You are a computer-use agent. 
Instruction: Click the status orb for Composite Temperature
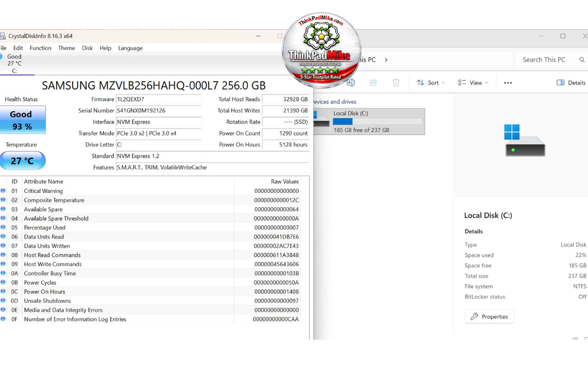coord(3,200)
